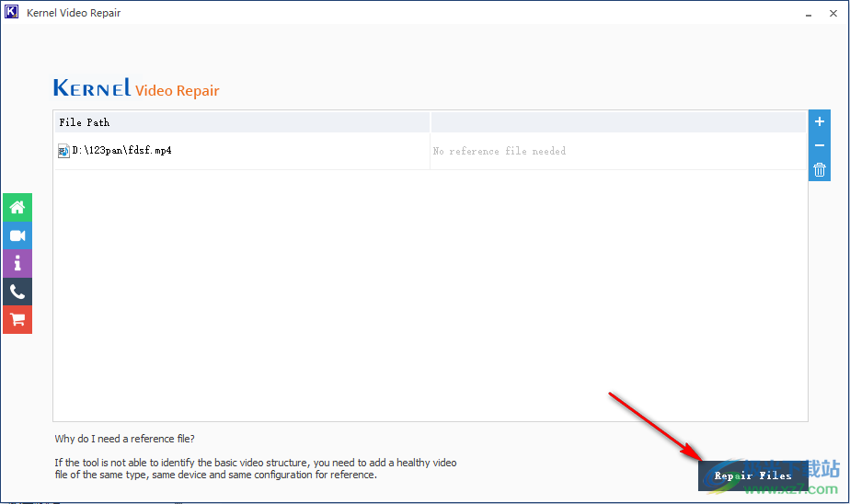Click the Repair Files button
The width and height of the screenshot is (850, 504).
click(752, 475)
